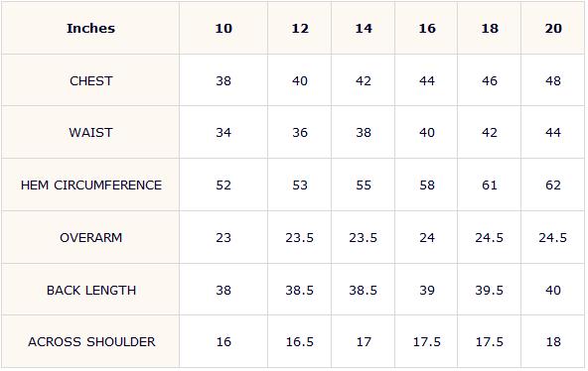
Task: Click the Inches header cell
Action: [x=90, y=29]
